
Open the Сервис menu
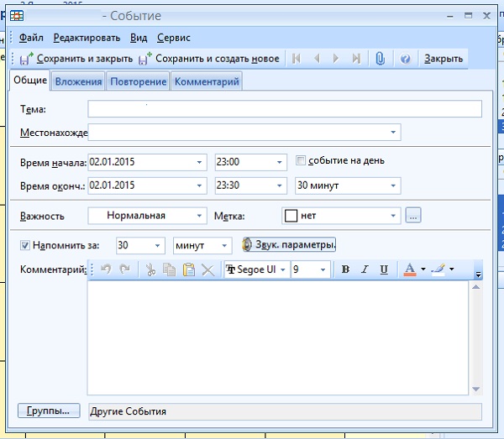coord(174,38)
